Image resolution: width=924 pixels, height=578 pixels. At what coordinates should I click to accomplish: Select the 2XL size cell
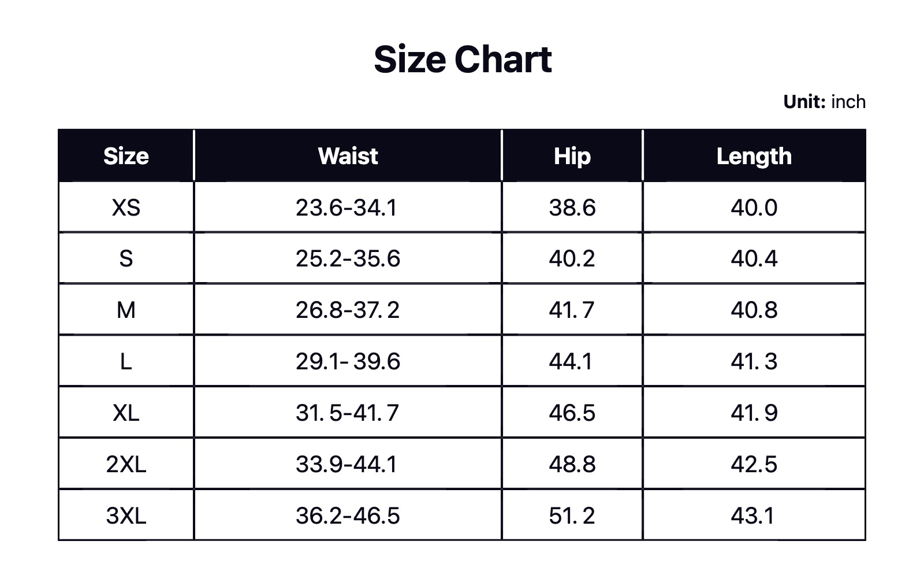point(126,464)
